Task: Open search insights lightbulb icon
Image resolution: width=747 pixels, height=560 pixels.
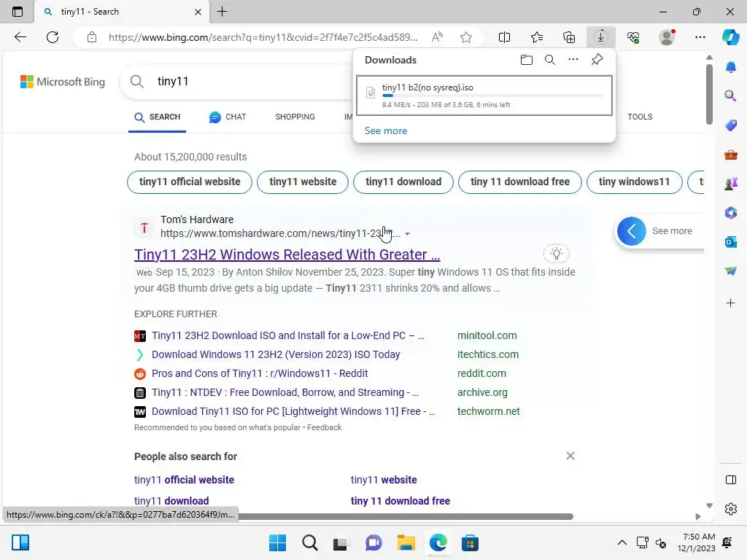Action: pos(557,254)
